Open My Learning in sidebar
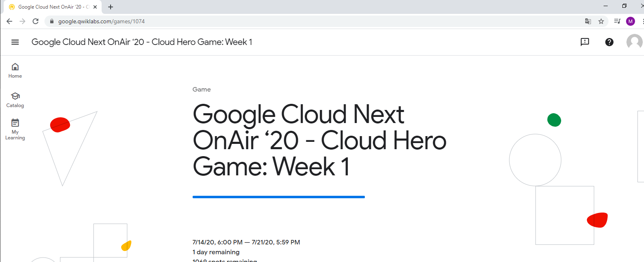The image size is (644, 262). point(15,129)
